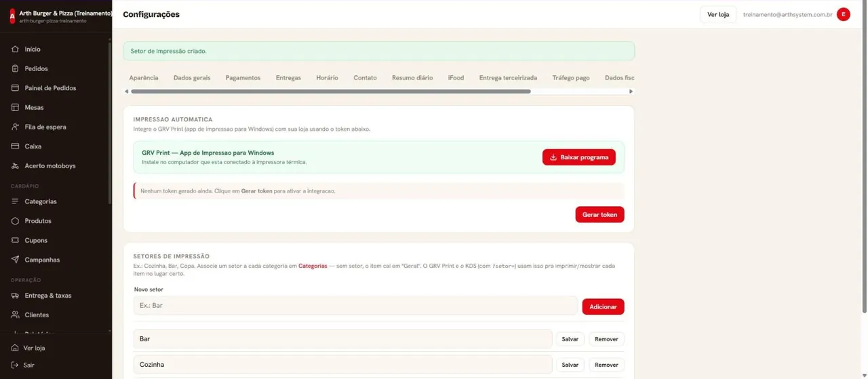Click the Mesas table icon

click(15, 107)
